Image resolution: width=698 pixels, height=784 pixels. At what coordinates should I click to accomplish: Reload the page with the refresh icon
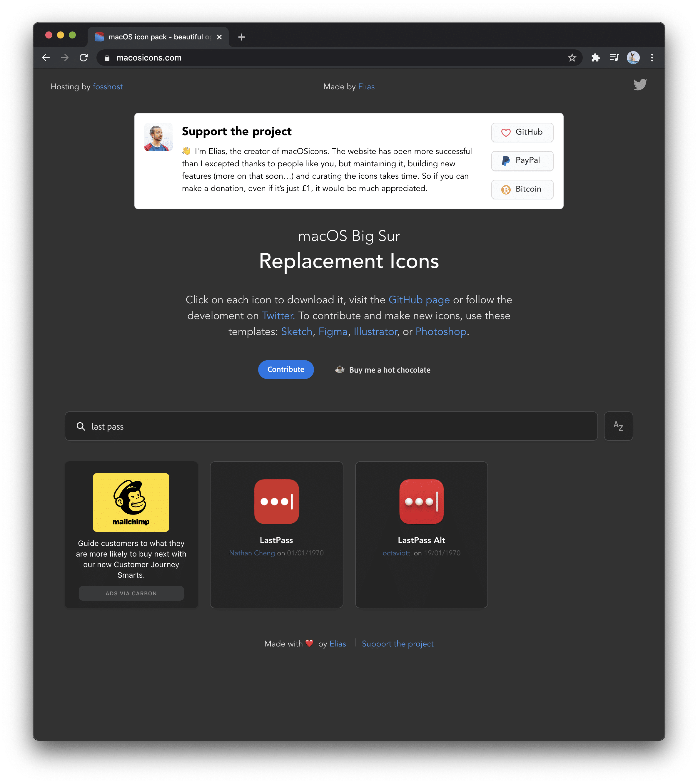(84, 58)
